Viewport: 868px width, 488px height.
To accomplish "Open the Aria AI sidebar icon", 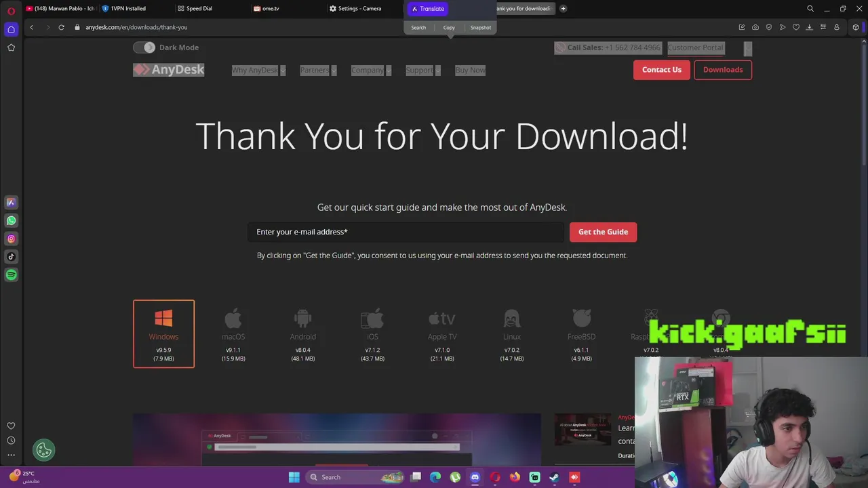I will click(11, 202).
